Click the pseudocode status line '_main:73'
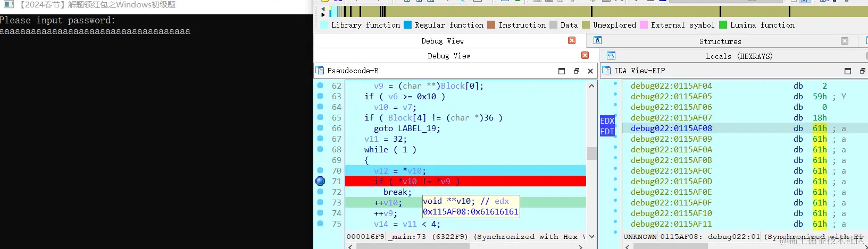Screen dimensions: 868x249 407,237
